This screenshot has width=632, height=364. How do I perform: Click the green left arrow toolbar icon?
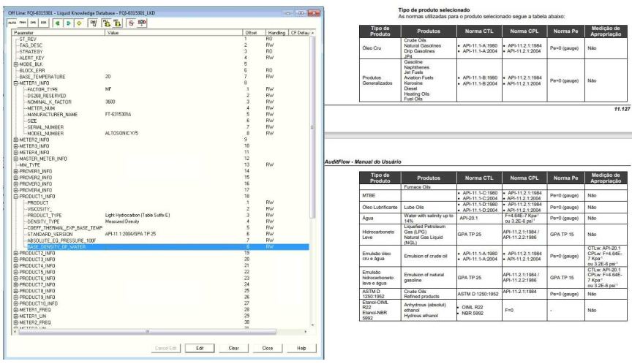(x=58, y=23)
